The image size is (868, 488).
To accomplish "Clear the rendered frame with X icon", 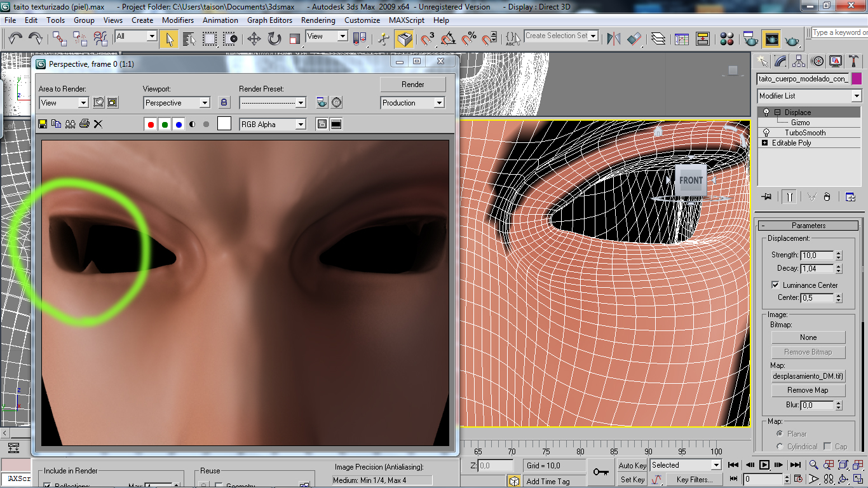I will (x=98, y=124).
